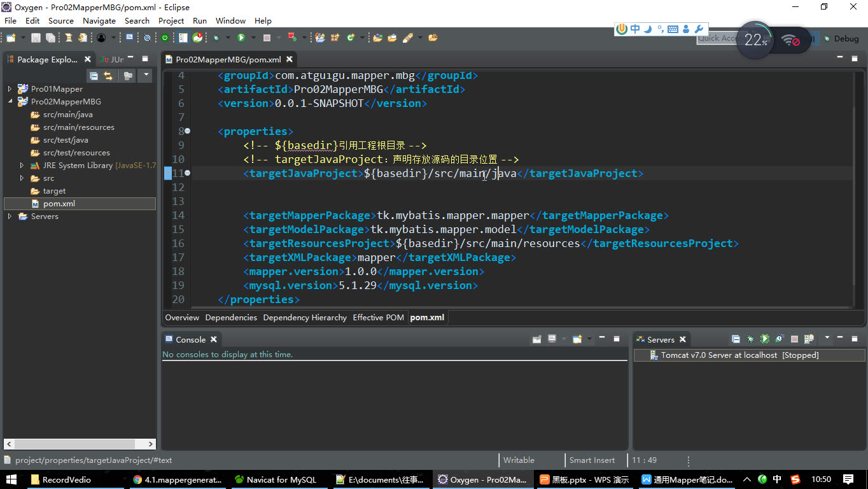This screenshot has width=868, height=489.
Task: Click the Save All toolbar icon
Action: [50, 38]
